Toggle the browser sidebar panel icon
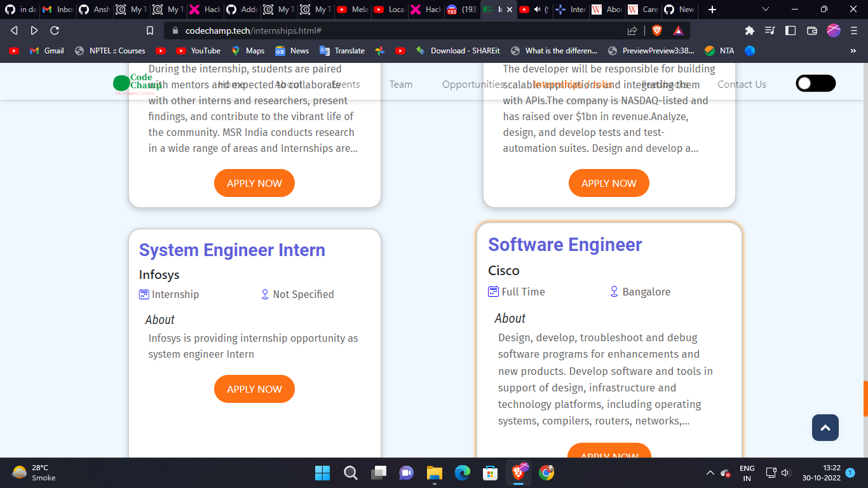 click(x=790, y=30)
